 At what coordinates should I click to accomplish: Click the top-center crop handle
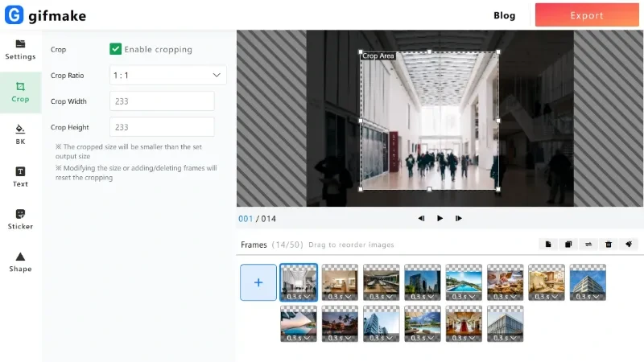pos(429,51)
